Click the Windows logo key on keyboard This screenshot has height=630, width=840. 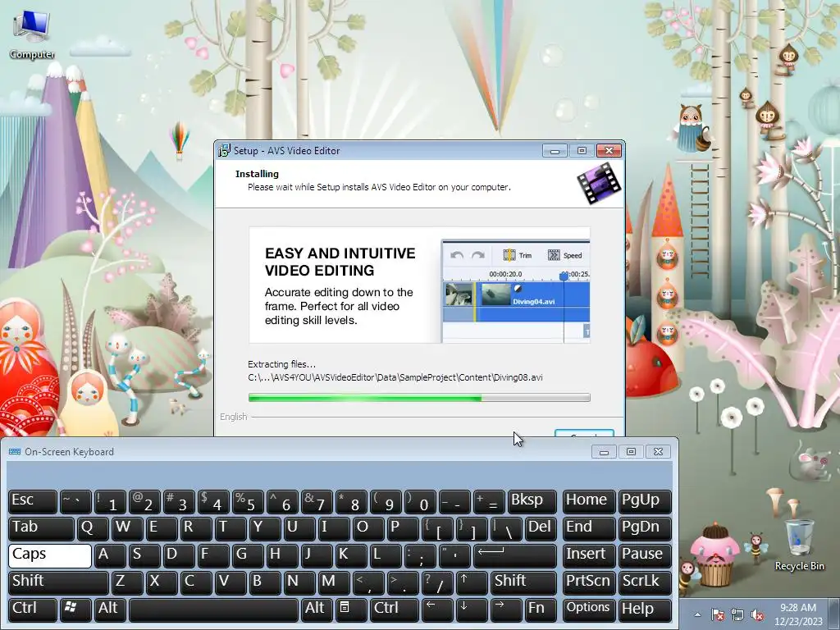point(75,609)
